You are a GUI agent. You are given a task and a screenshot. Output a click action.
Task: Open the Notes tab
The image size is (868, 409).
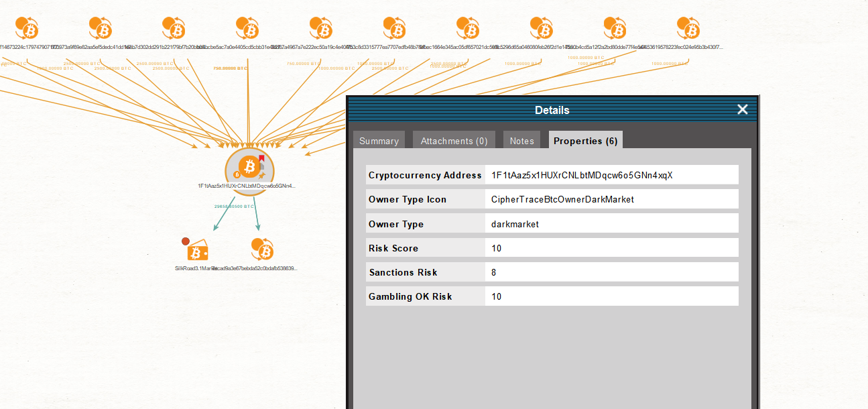point(521,140)
